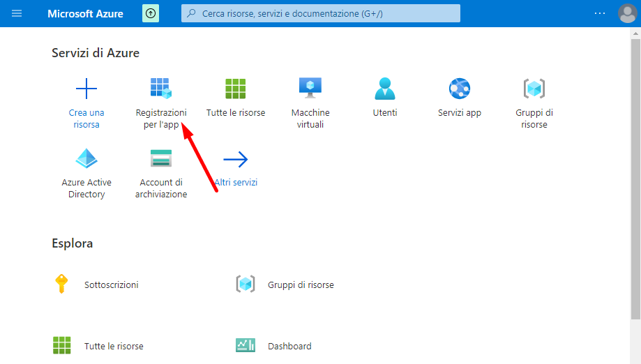The image size is (641, 364).
Task: Click the Servizi di Azure heading
Action: click(96, 53)
